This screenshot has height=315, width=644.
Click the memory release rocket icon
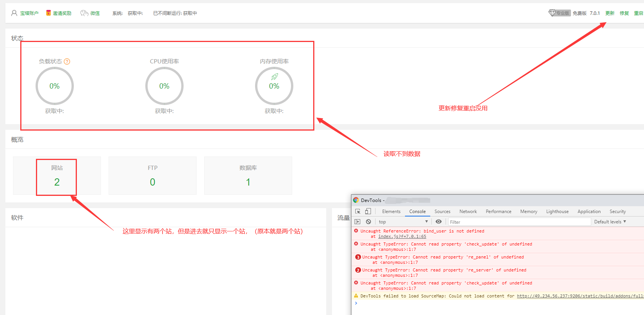pos(274,77)
